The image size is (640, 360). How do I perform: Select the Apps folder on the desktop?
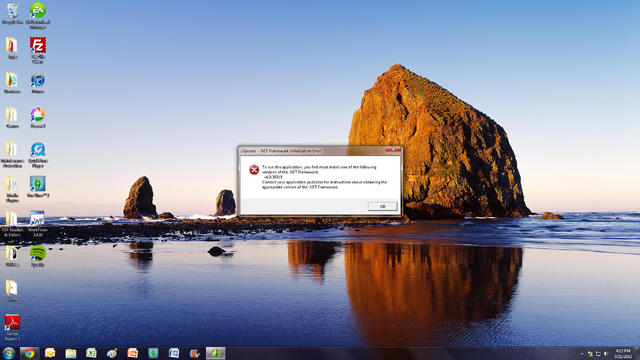pos(12,48)
